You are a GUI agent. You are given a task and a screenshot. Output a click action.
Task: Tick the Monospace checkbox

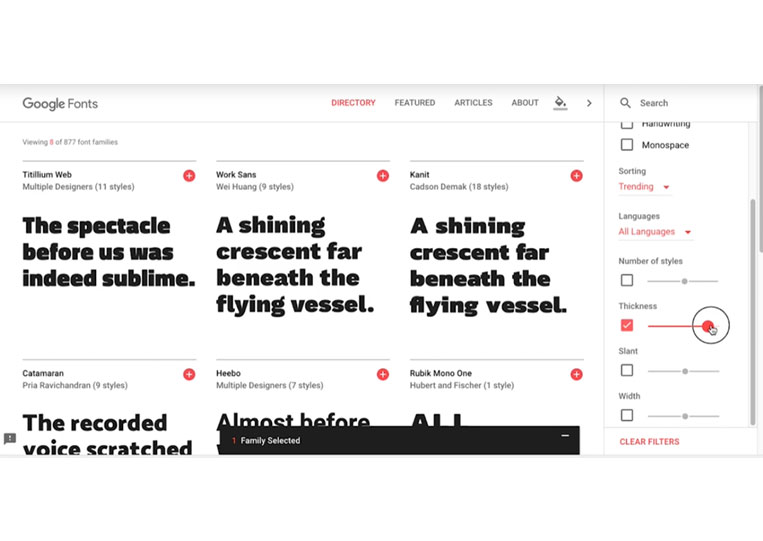[x=627, y=144]
